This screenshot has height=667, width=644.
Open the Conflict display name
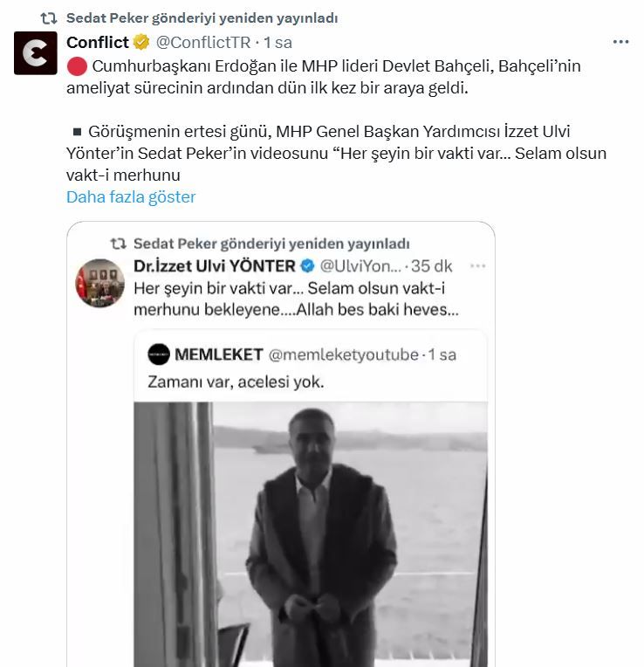pyautogui.click(x=98, y=42)
